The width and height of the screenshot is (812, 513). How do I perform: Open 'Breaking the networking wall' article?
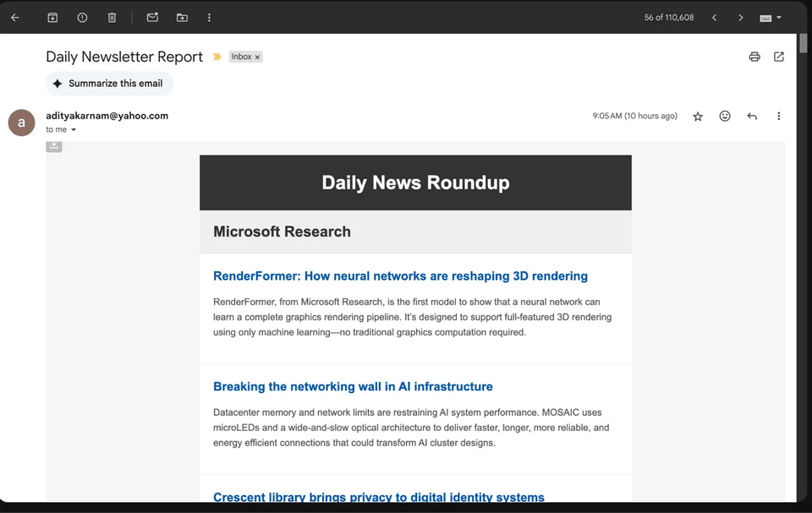(x=353, y=386)
